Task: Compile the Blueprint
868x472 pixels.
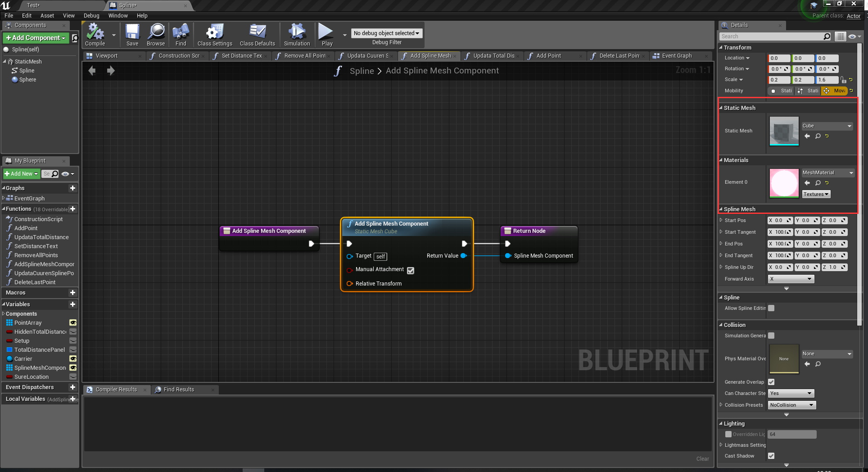Action: click(95, 34)
